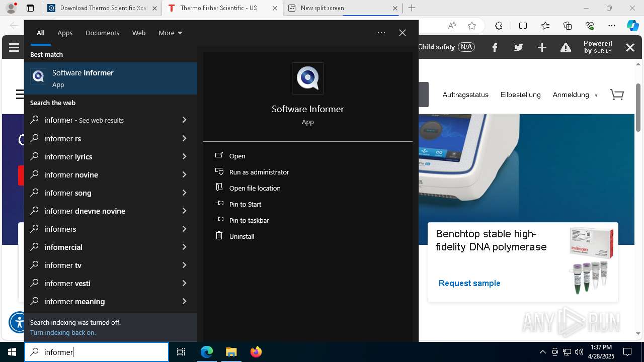This screenshot has height=362, width=644.
Task: Open Edge Copilot icon
Action: point(632,26)
